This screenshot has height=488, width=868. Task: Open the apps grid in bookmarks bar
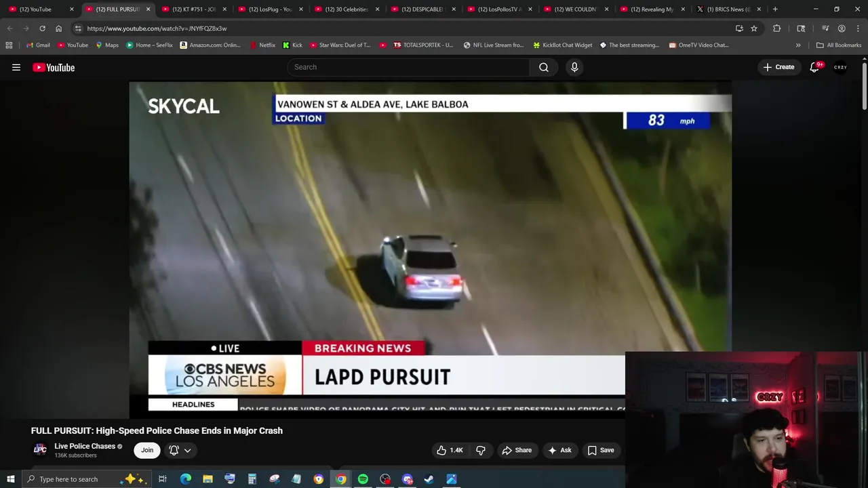[9, 45]
